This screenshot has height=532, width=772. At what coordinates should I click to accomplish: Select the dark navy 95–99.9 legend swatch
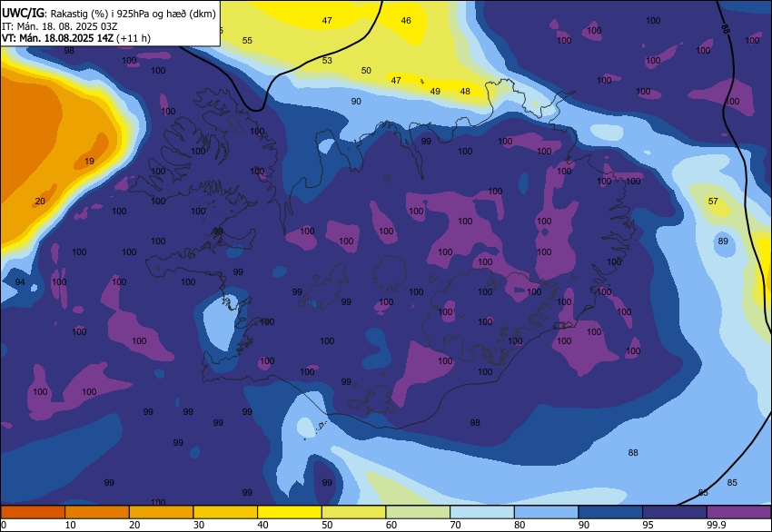pyautogui.click(x=675, y=512)
